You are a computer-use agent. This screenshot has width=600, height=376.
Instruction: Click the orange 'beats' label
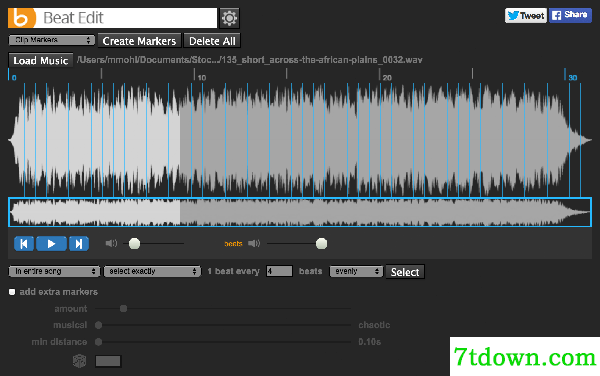point(233,244)
